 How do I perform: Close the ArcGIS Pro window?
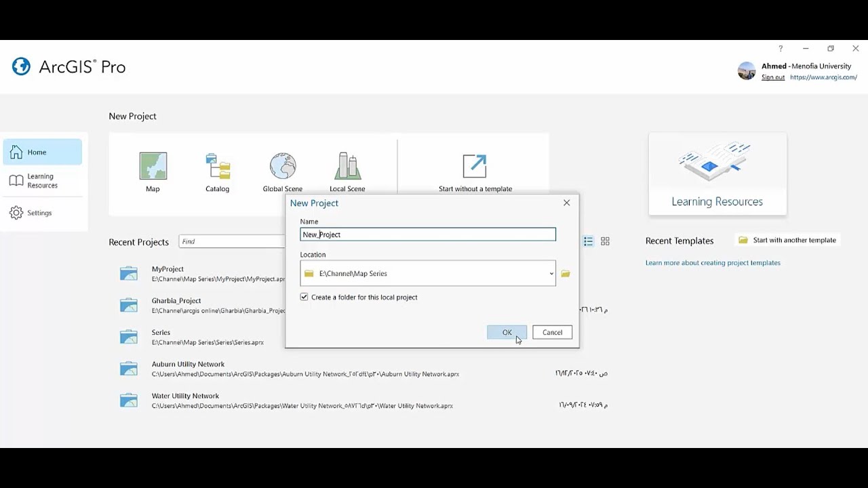click(856, 49)
